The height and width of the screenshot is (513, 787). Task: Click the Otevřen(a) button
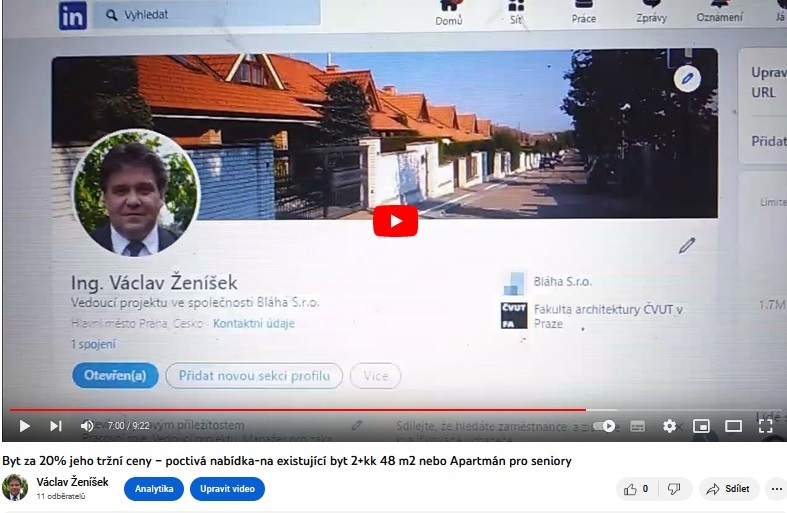[x=115, y=375]
